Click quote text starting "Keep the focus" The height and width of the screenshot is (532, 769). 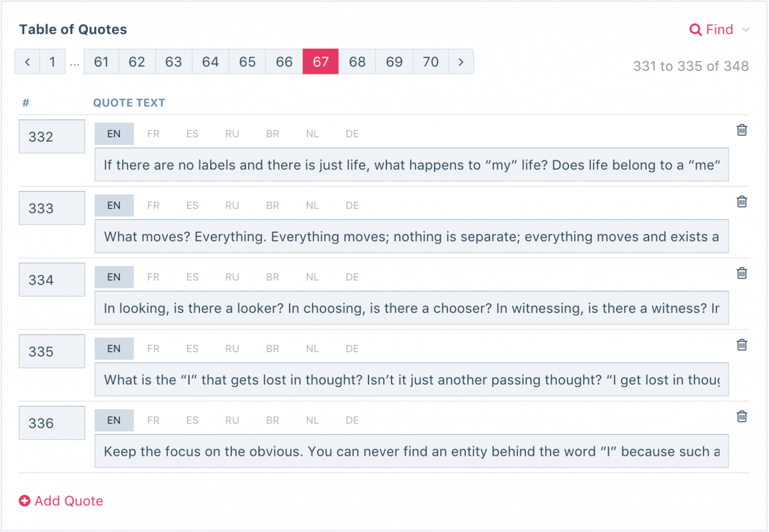pos(411,451)
